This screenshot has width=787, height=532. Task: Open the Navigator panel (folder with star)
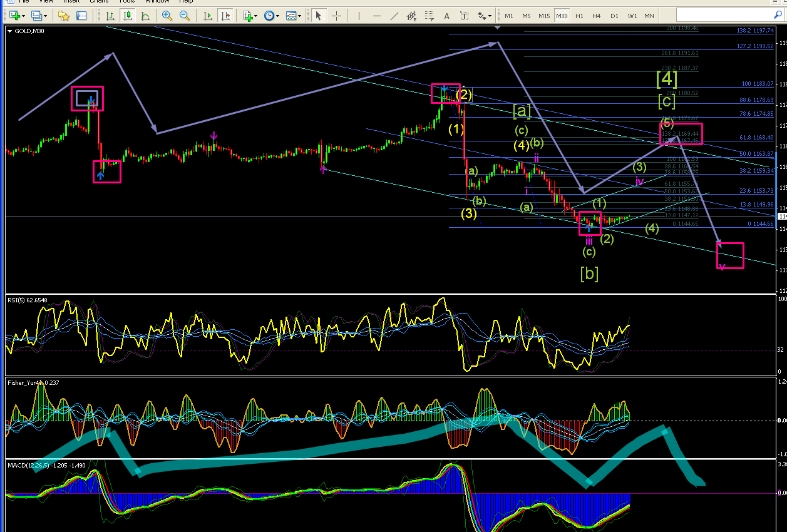tap(63, 16)
